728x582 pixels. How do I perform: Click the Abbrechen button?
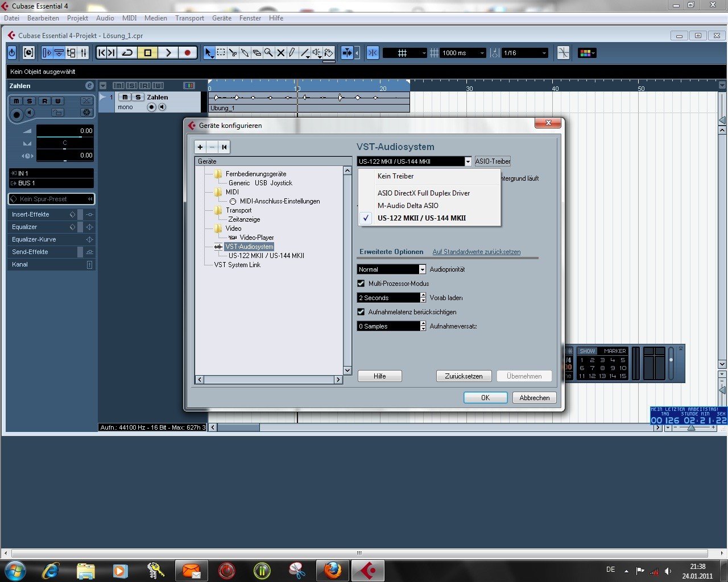coord(534,398)
